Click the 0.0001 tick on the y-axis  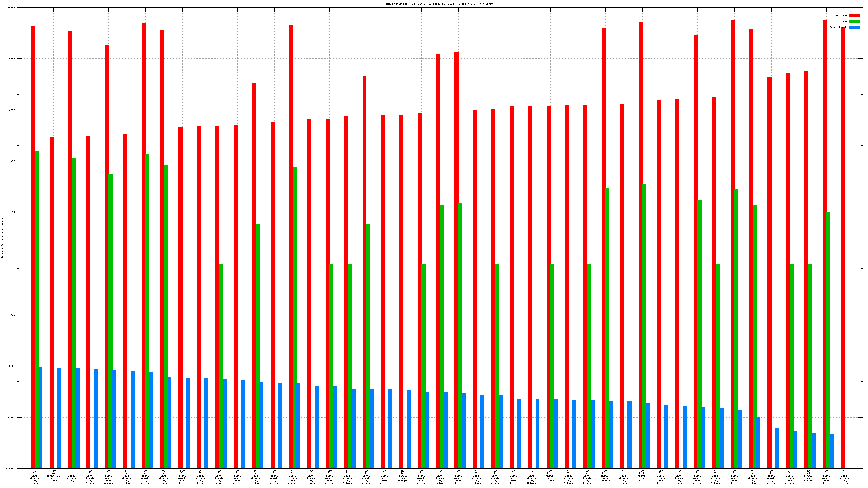tap(11, 468)
